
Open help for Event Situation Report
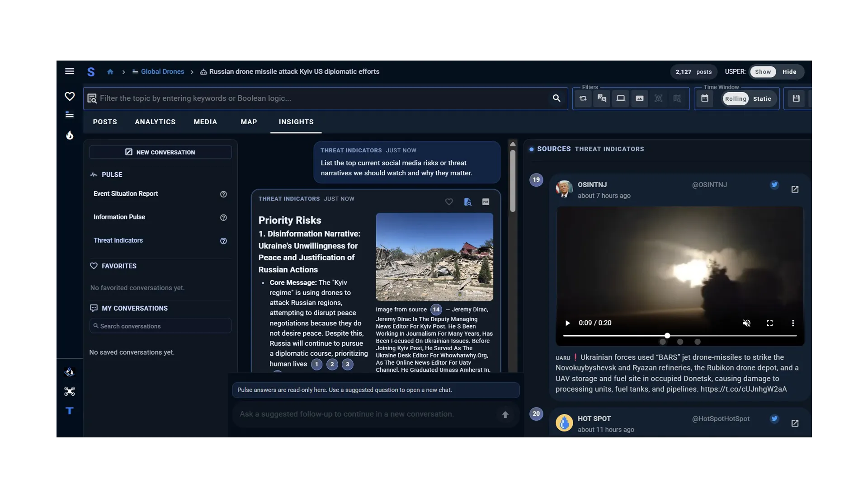pyautogui.click(x=223, y=194)
